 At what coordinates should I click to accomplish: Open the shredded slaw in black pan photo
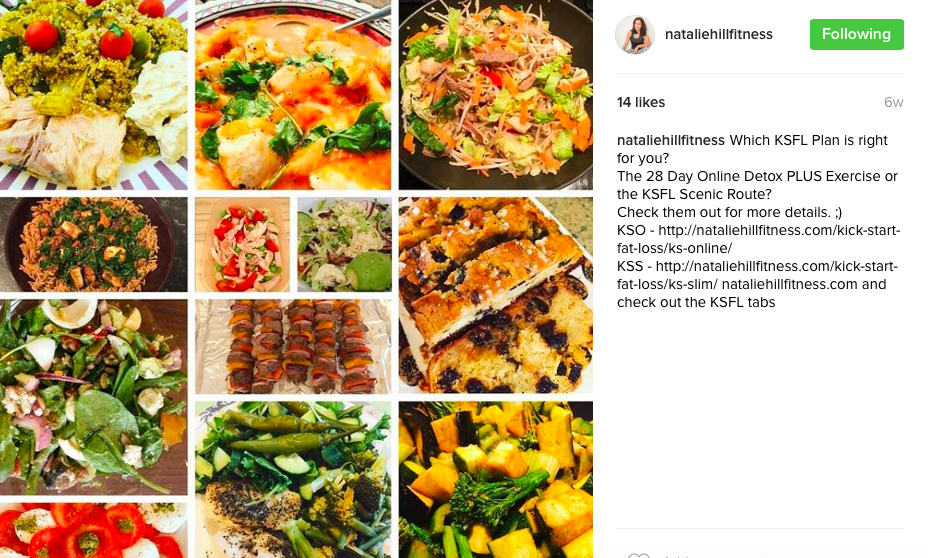pyautogui.click(x=495, y=95)
